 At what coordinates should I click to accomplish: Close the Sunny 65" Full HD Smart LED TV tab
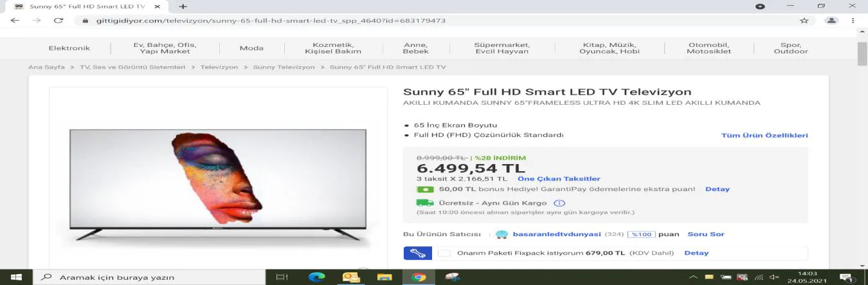[158, 6]
